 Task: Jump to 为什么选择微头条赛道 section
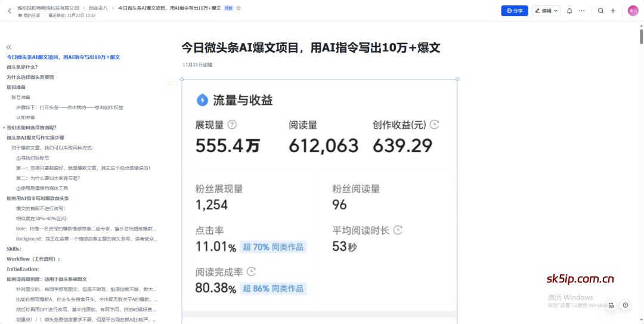click(30, 77)
